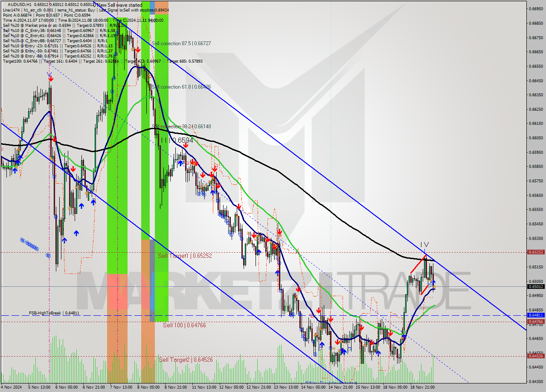
Task: Select the 0.66350 price axis label
Action: tap(536, 95)
